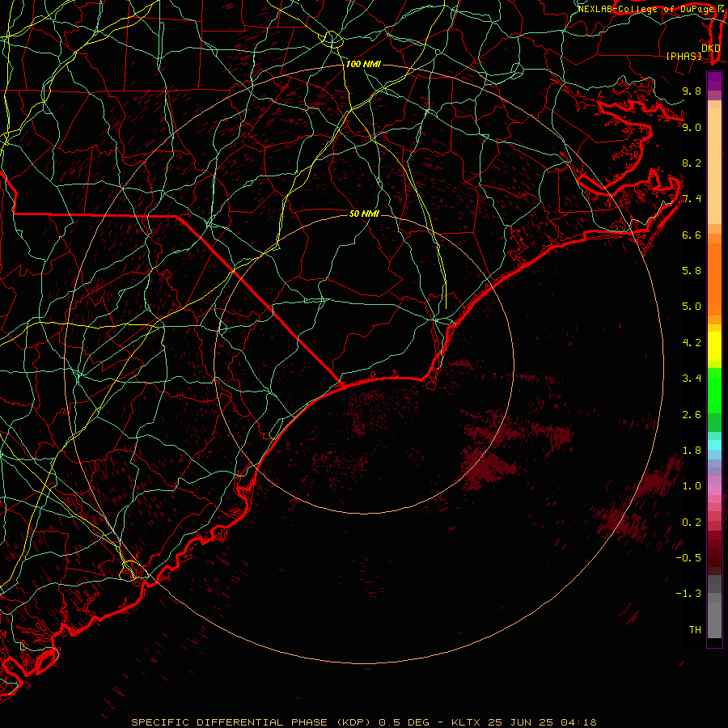Pick the cyan band on the color bar
The image size is (728, 728).
click(714, 445)
